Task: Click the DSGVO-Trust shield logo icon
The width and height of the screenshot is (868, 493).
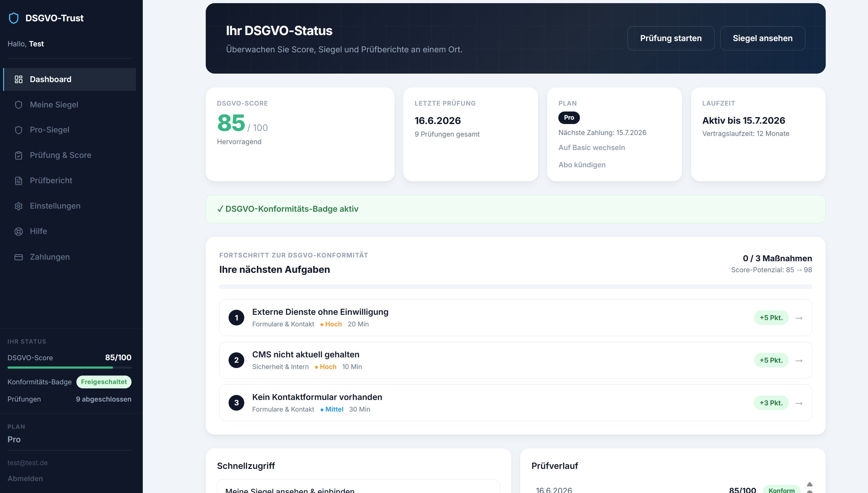Action: [x=13, y=18]
